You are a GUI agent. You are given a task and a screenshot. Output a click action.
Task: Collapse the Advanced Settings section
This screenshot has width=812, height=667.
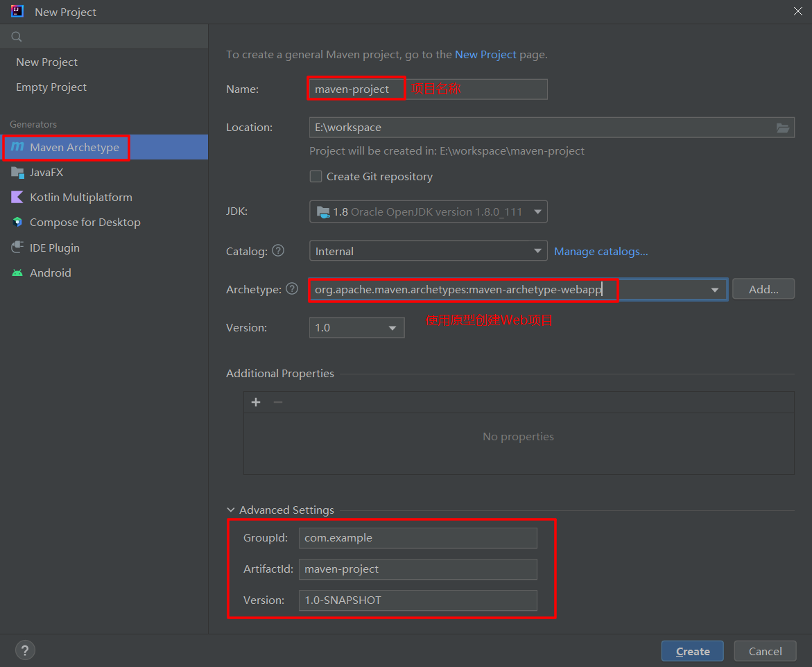pos(231,510)
